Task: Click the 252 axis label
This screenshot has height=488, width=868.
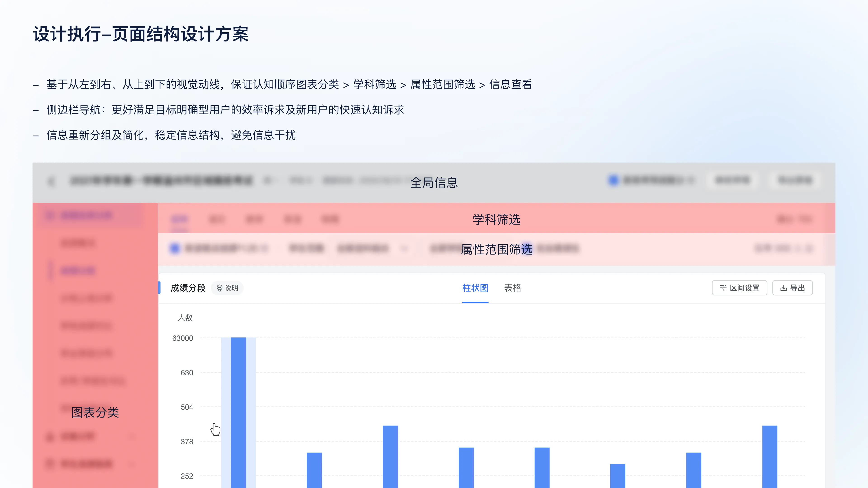Action: pos(187,476)
